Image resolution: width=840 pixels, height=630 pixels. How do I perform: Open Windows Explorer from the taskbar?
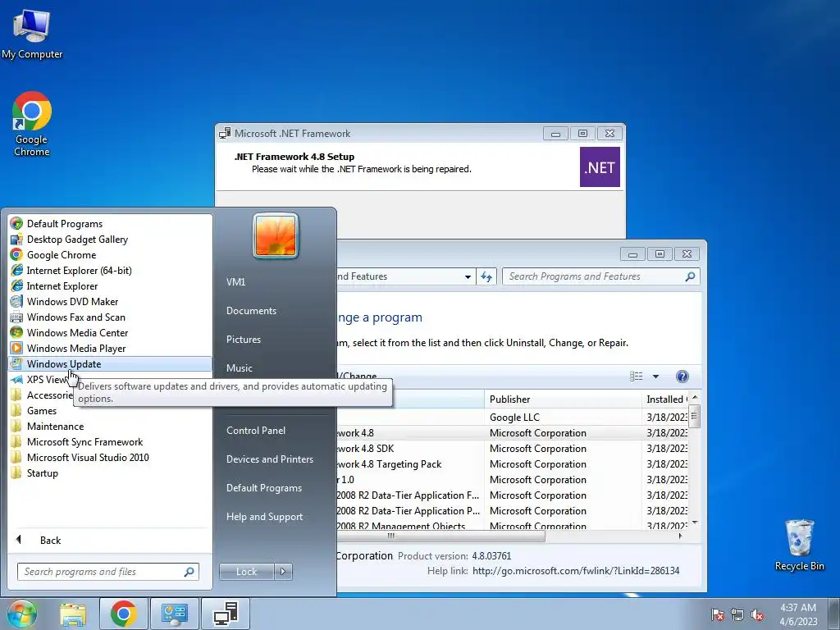click(x=73, y=614)
